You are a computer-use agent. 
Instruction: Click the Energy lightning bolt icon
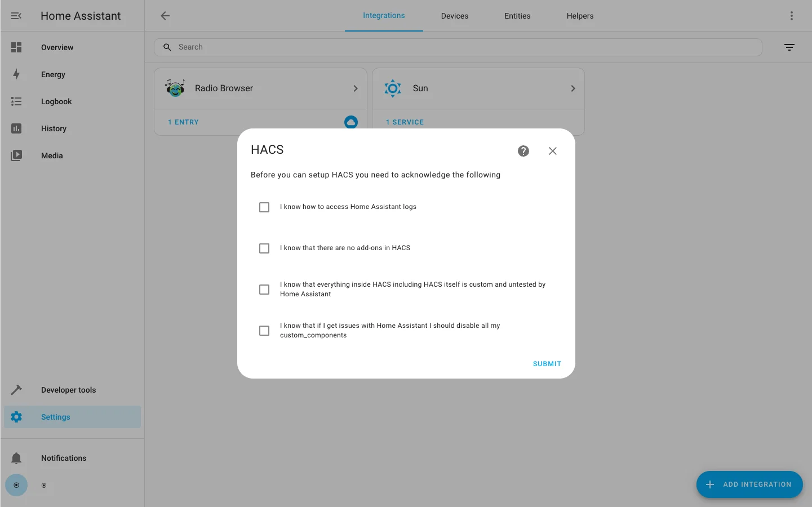(x=16, y=74)
